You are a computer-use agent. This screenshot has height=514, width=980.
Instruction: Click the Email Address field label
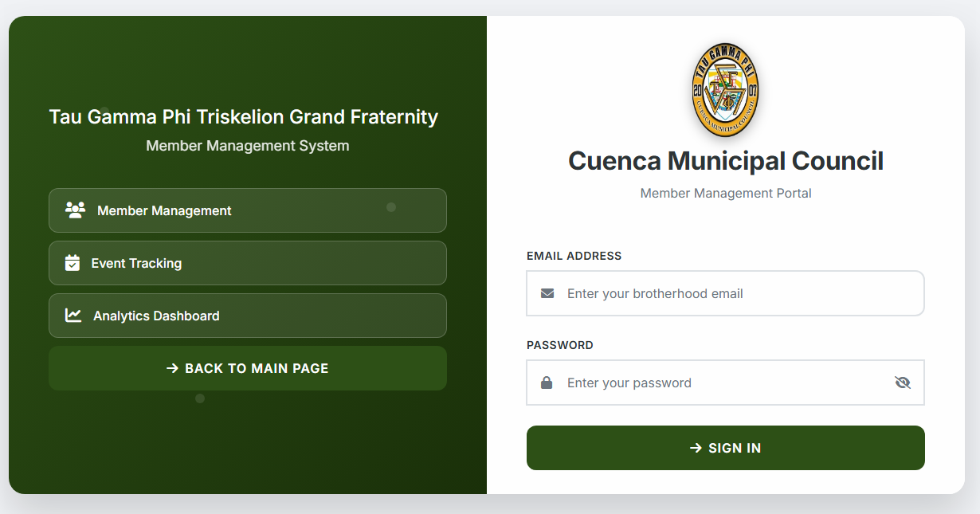574,256
